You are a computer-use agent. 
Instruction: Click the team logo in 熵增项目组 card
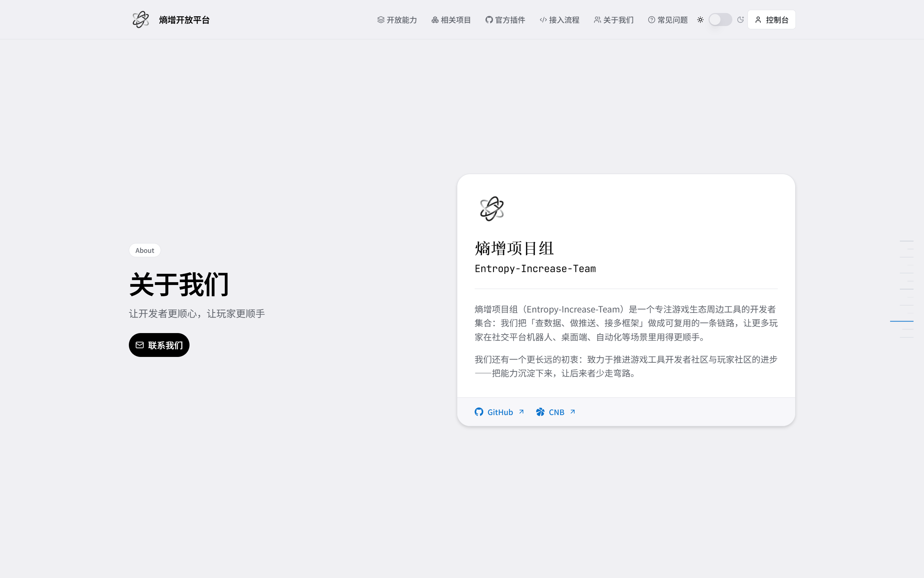(492, 209)
